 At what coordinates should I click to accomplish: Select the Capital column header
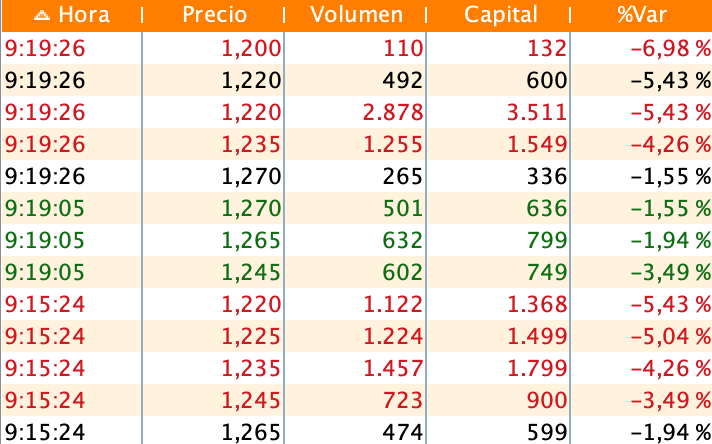(500, 15)
